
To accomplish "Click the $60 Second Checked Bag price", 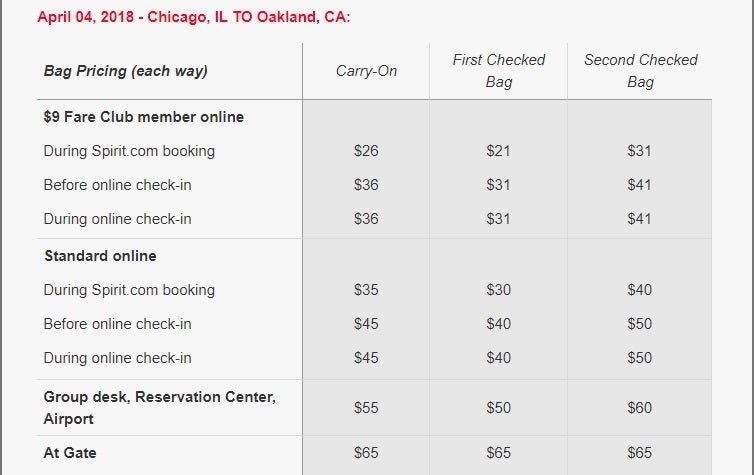I will [x=639, y=408].
